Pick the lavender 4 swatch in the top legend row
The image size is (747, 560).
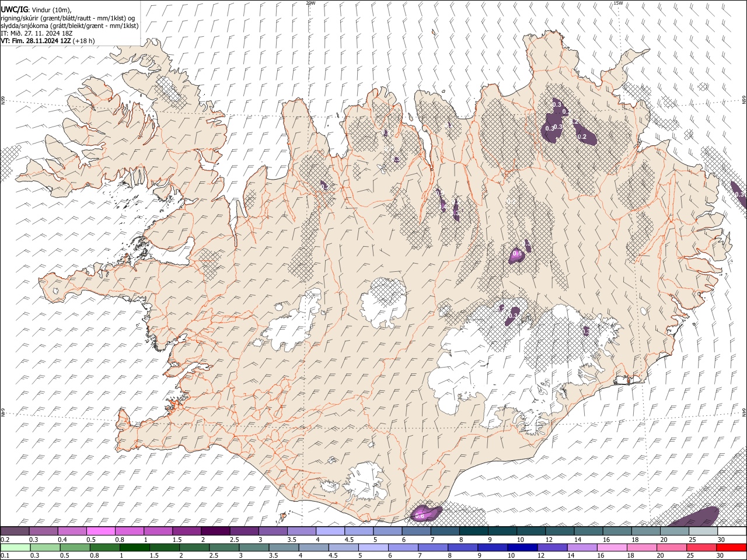(330, 531)
